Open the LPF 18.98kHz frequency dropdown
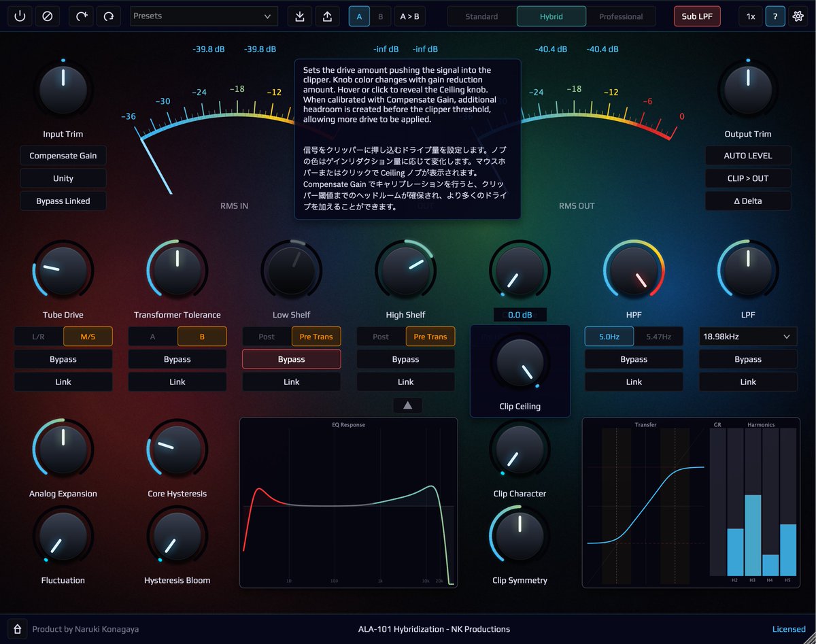This screenshot has width=816, height=644. click(748, 337)
